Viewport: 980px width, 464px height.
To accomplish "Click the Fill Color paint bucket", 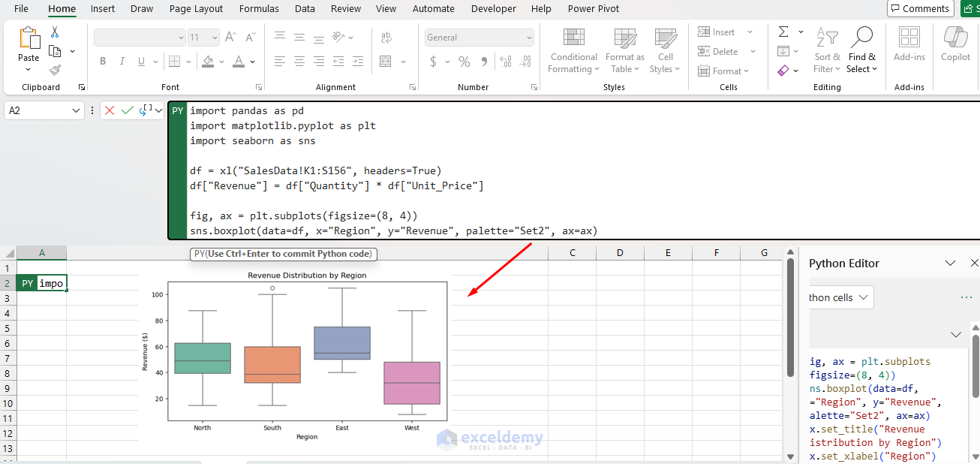I will [x=208, y=62].
